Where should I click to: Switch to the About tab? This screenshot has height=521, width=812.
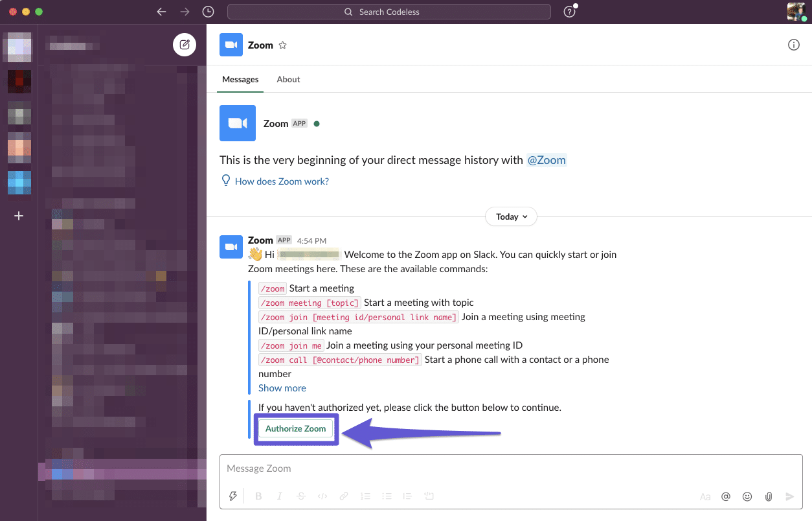(x=288, y=79)
